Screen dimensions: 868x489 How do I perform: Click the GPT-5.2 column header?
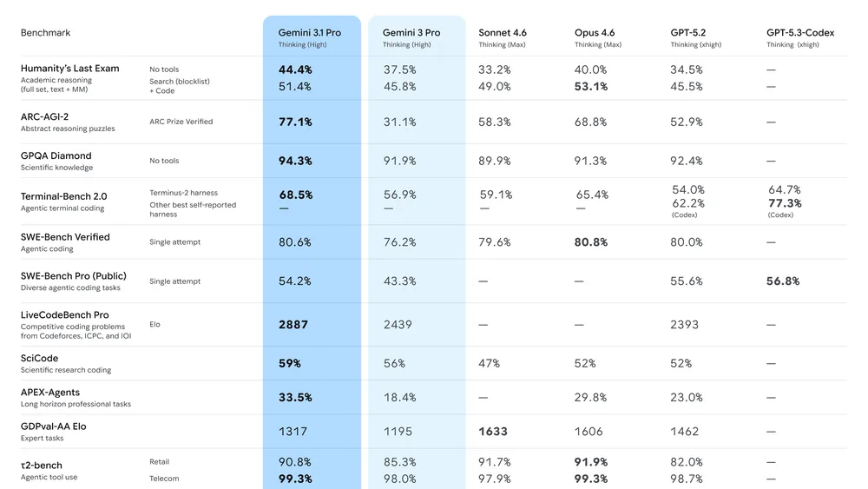(x=688, y=33)
